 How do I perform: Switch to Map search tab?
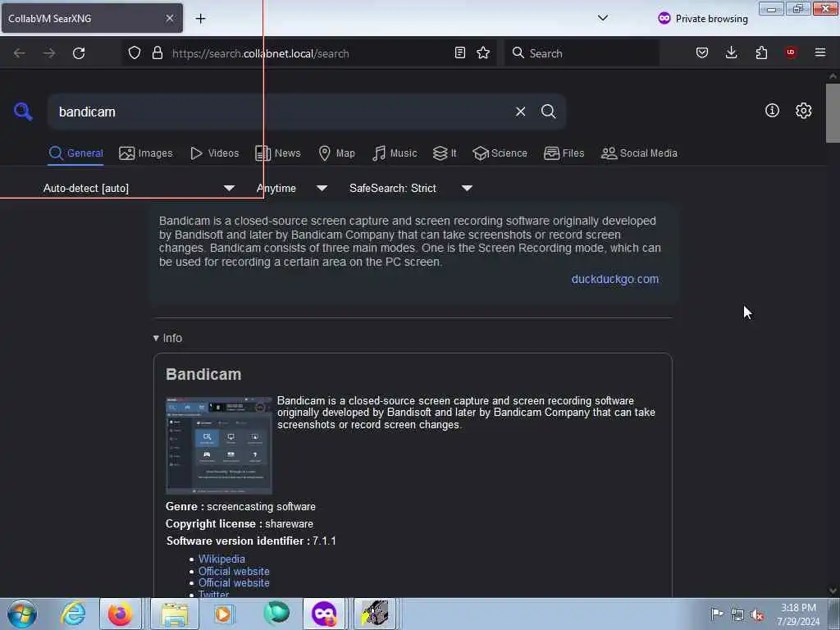click(x=336, y=153)
